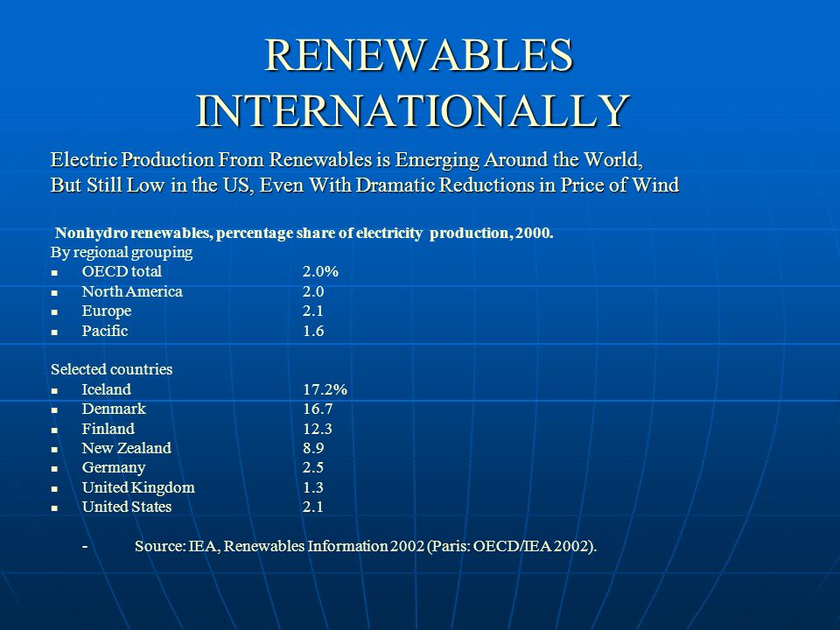Image resolution: width=840 pixels, height=630 pixels.
Task: Click the 8.9 value beside New Zealand
Action: (313, 448)
